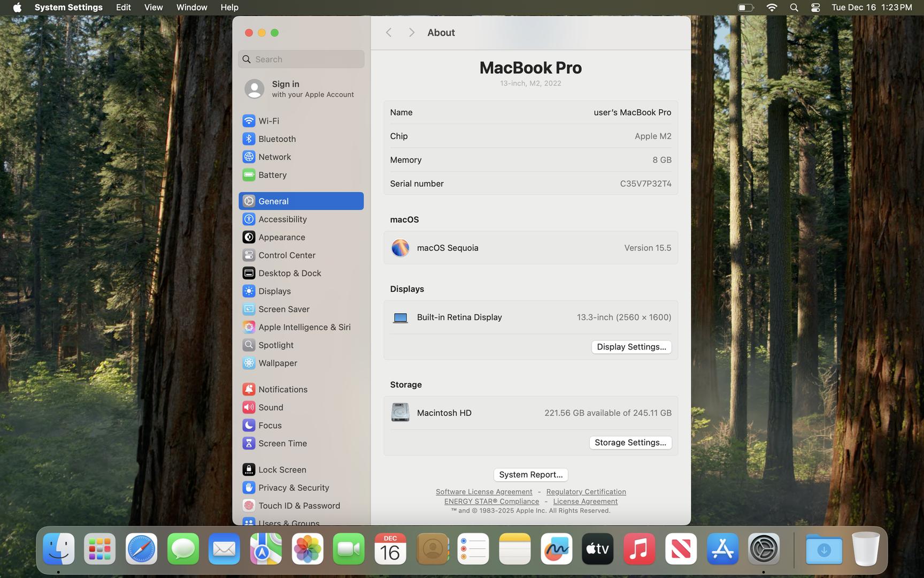Open the View menu
The image size is (924, 578).
point(153,7)
